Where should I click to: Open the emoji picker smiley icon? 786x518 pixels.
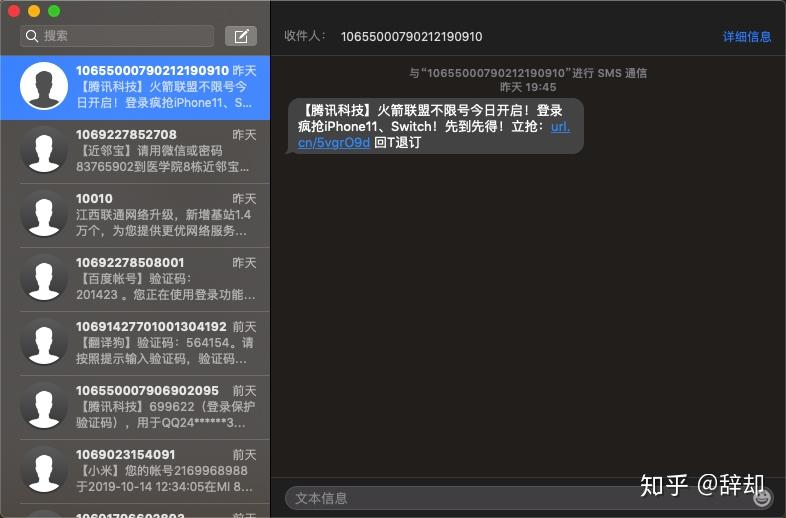(762, 497)
